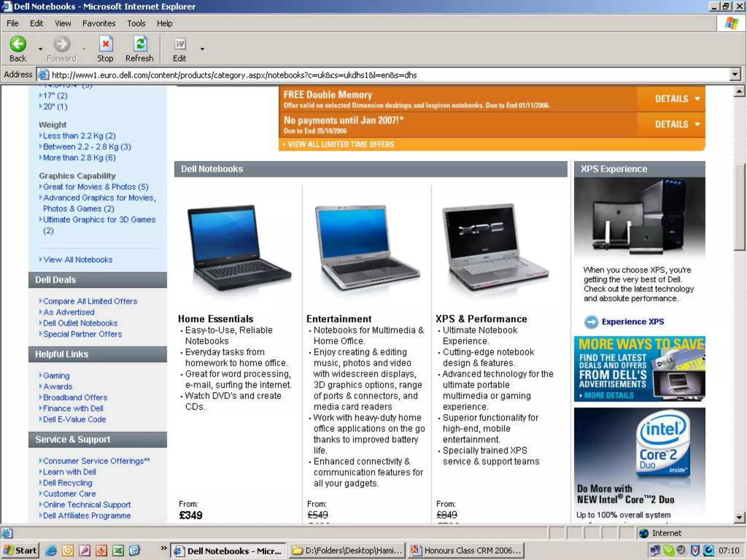Follow the Dell Outlet Notebooks link
The width and height of the screenshot is (747, 560).
click(x=80, y=323)
